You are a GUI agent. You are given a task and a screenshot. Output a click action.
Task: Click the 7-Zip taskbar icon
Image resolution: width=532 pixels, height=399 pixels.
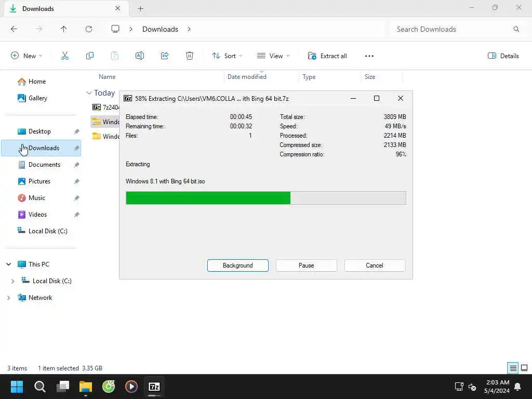[x=154, y=387]
